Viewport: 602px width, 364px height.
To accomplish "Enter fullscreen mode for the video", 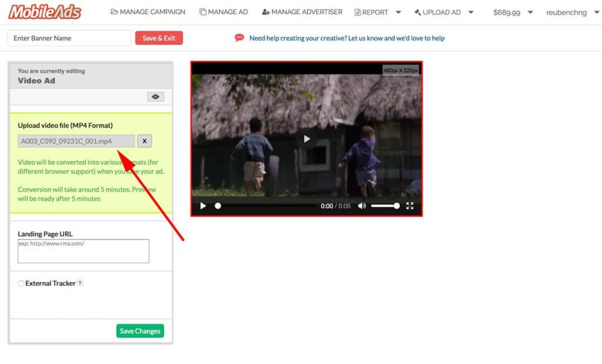I will pyautogui.click(x=410, y=206).
